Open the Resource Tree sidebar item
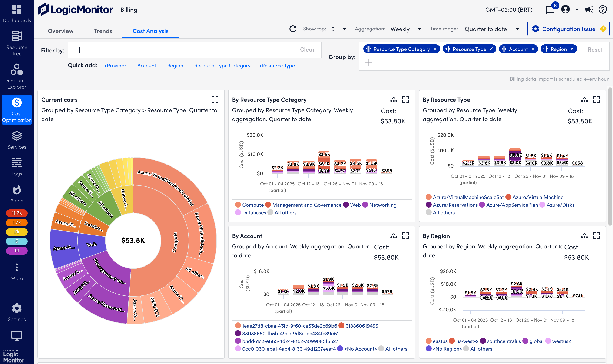 coord(17,44)
